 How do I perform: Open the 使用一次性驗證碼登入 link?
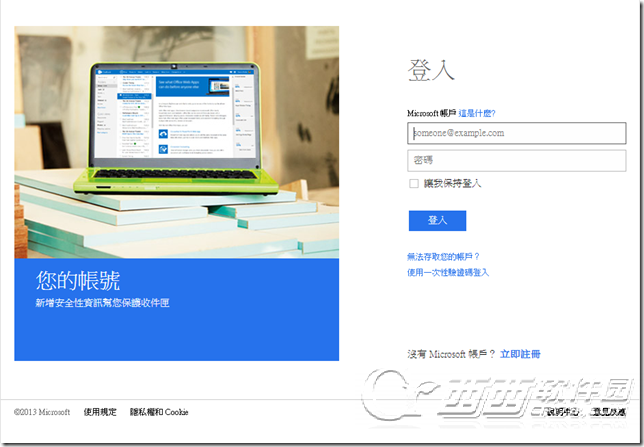click(448, 272)
